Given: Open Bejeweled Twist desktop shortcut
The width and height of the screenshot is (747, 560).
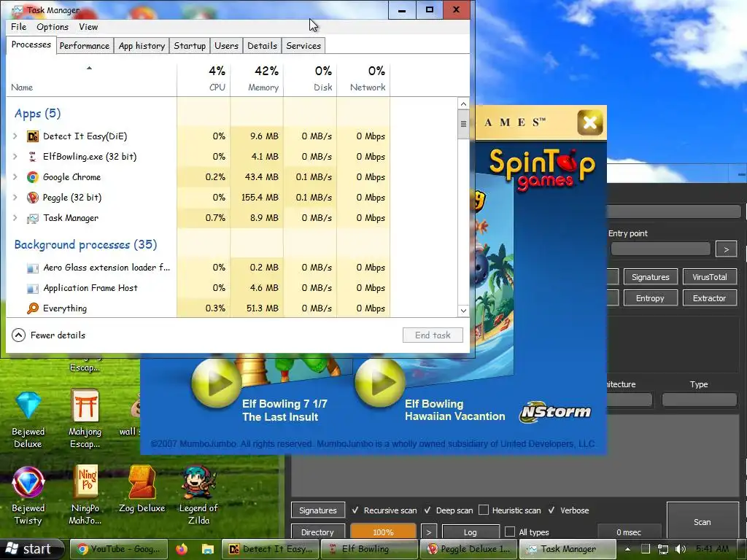Looking at the screenshot, I should (x=28, y=496).
